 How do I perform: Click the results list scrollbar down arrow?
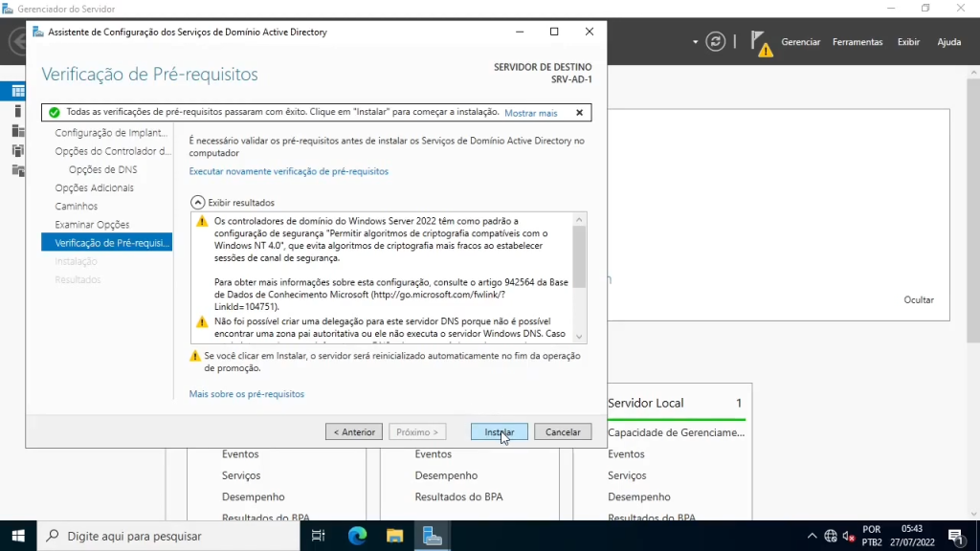tap(579, 337)
